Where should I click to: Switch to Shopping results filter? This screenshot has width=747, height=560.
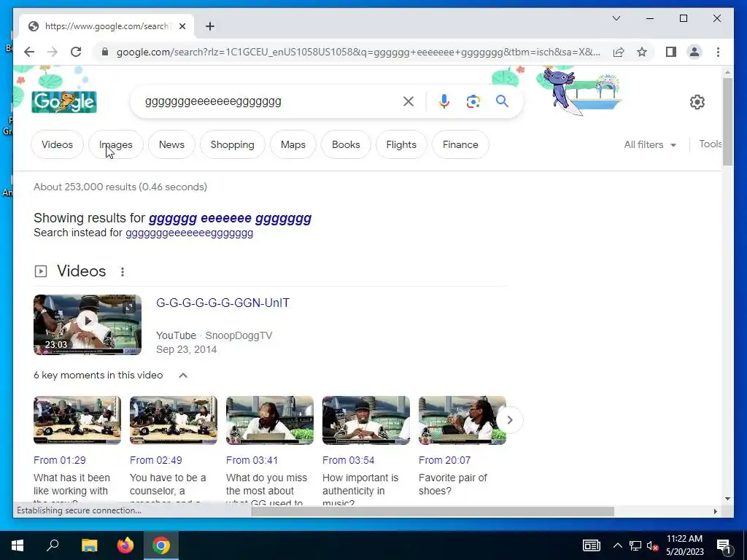click(233, 144)
